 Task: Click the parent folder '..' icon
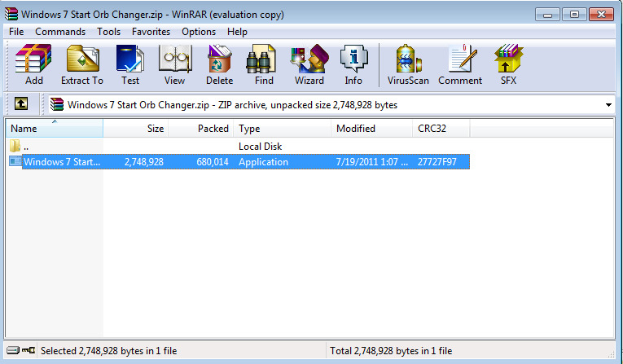click(x=15, y=146)
